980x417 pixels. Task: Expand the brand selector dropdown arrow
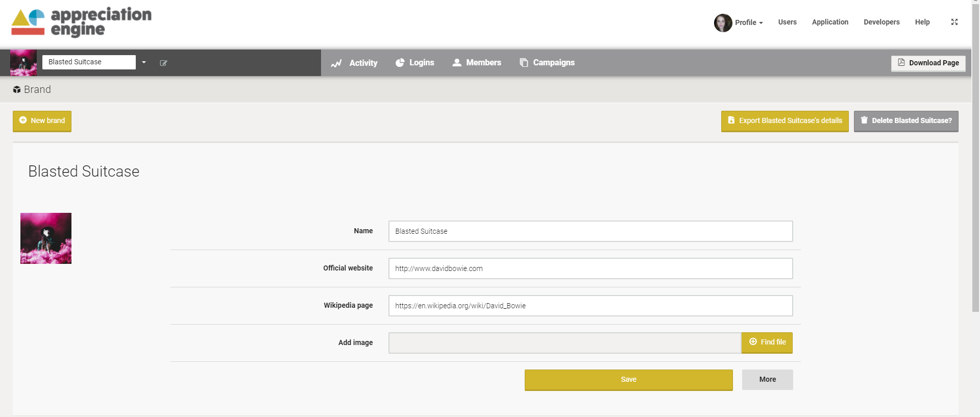(x=144, y=62)
